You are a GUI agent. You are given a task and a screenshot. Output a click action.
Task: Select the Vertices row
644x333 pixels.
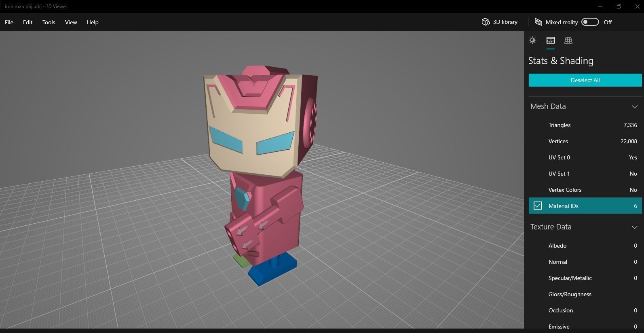585,141
